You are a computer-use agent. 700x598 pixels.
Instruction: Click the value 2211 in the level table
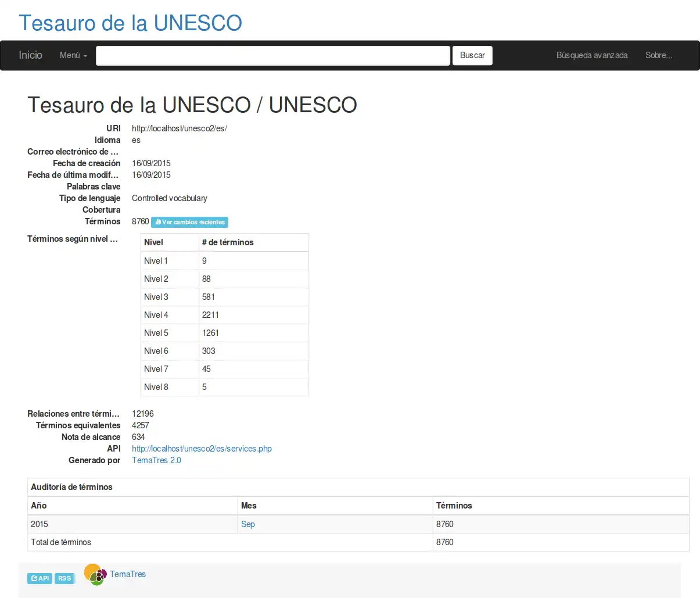(x=210, y=315)
